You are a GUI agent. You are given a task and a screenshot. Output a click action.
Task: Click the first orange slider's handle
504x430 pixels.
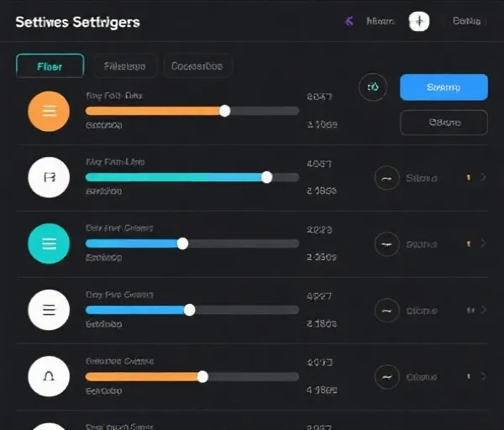click(x=224, y=111)
